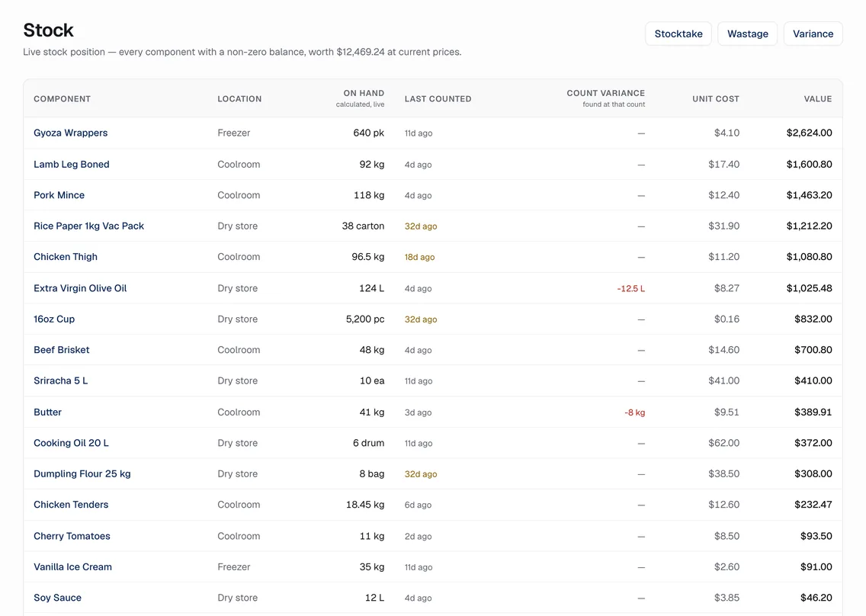Open the Butter component
This screenshot has width=866, height=616.
[47, 412]
